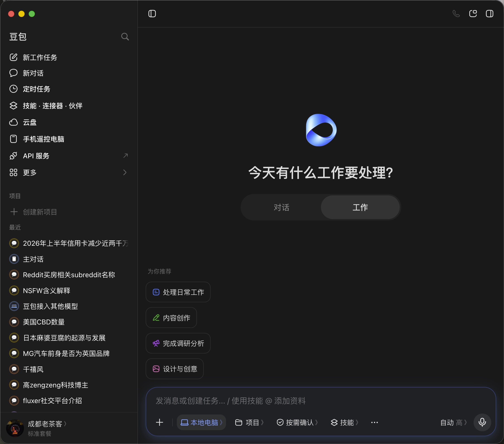Click the 处理日常工作 suggestion chip
This screenshot has width=504, height=444.
point(178,292)
